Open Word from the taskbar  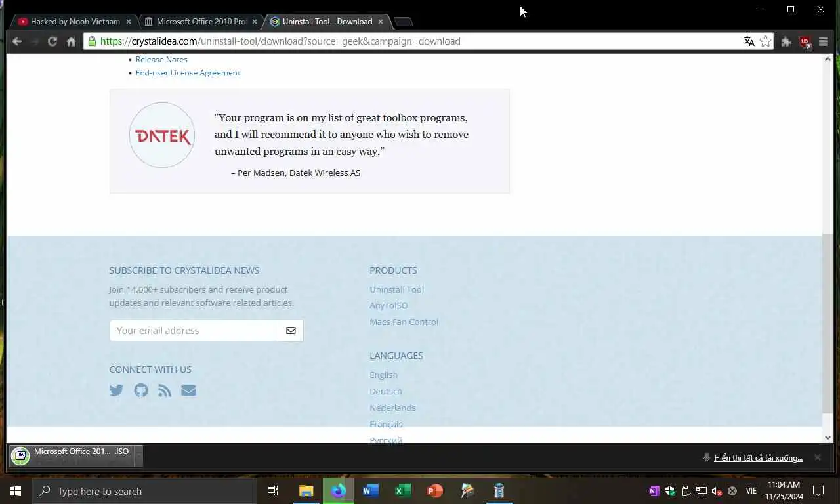tap(371, 491)
